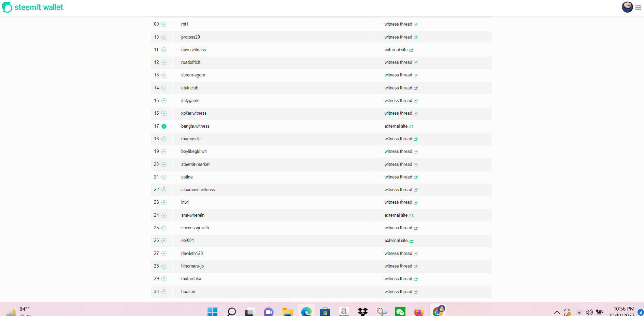644x316 pixels.
Task: Open smt-wherein external site link
Action: [399, 215]
